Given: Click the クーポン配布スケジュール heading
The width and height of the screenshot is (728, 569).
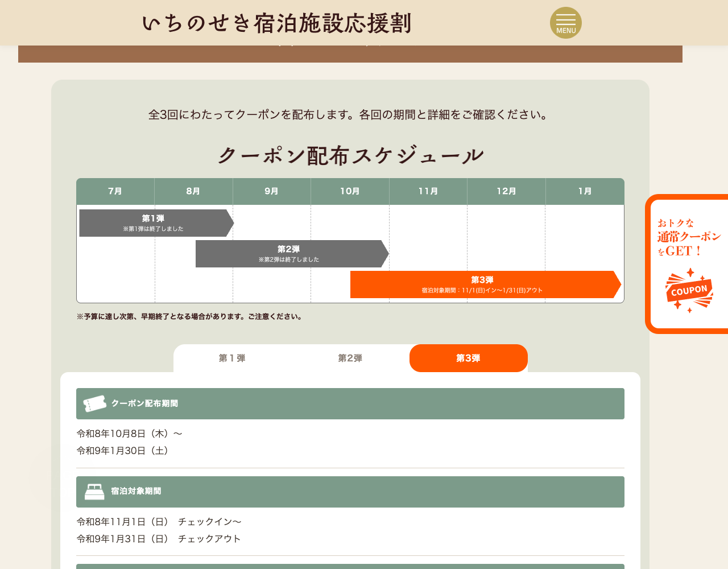Looking at the screenshot, I should click(x=350, y=155).
